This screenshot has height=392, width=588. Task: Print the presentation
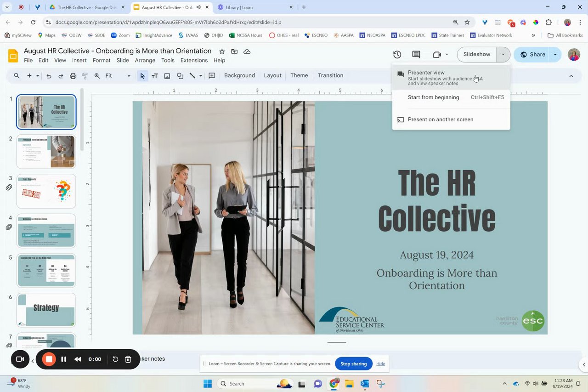coord(73,76)
